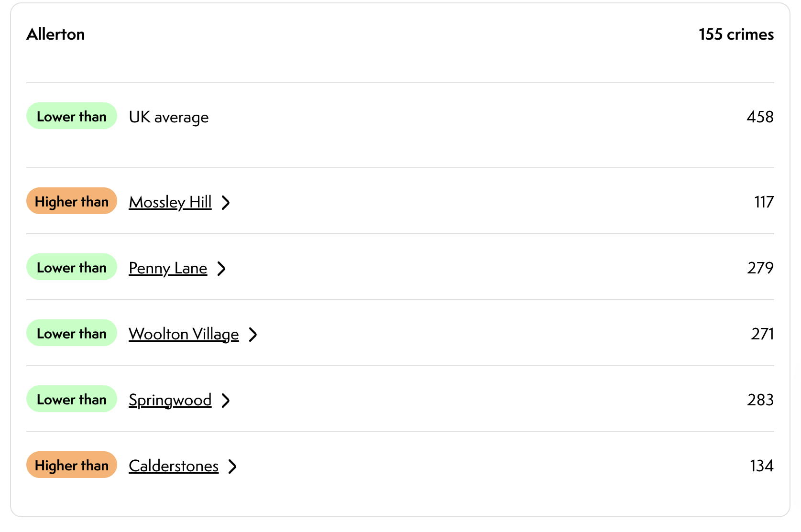Click the Lower than badge beside Springwood
The width and height of the screenshot is (801, 532).
(72, 399)
